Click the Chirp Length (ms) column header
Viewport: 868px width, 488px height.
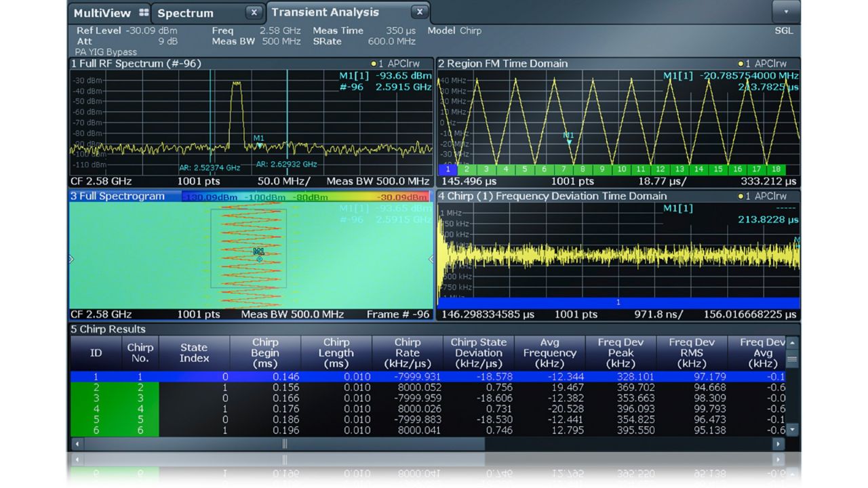tap(336, 353)
